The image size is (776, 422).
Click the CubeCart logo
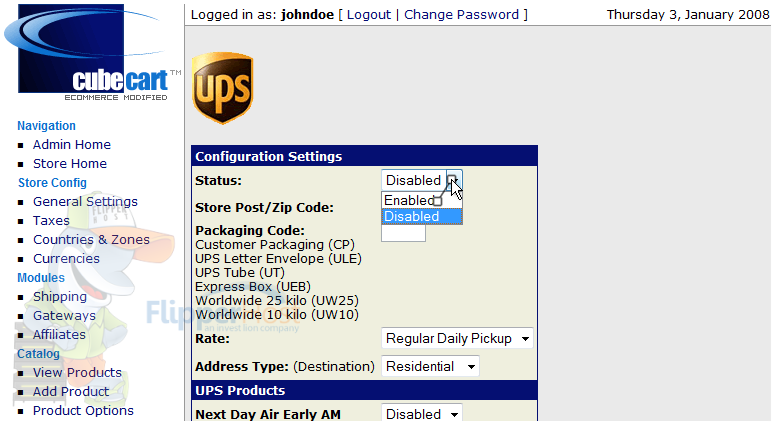coord(93,52)
